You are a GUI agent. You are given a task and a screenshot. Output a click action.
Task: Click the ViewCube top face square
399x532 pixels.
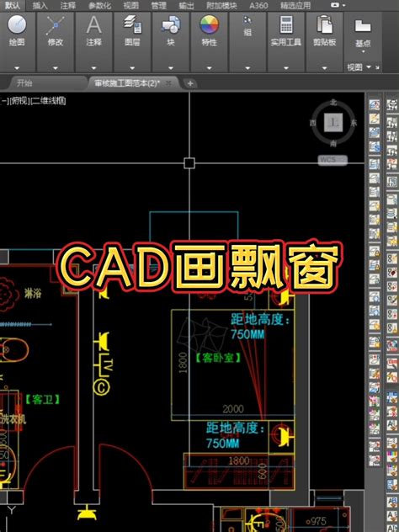click(333, 123)
